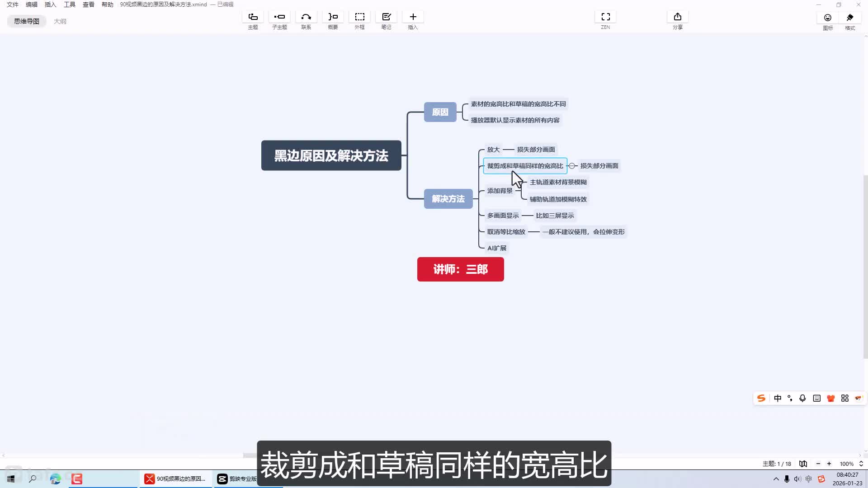
Task: Select the 联系 (relationship) tool
Action: click(x=306, y=17)
